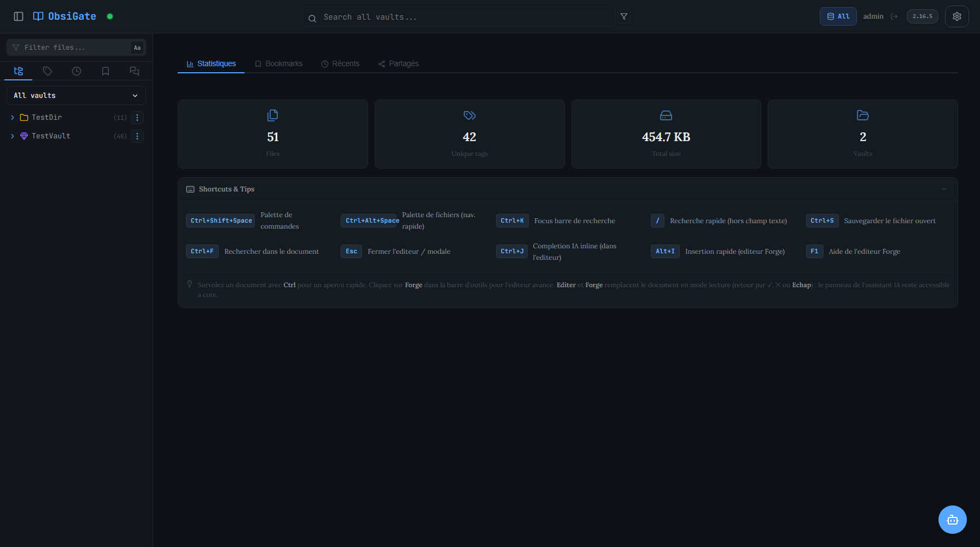This screenshot has width=980, height=547.
Task: Click the Vaults open-folder icon
Action: [863, 115]
